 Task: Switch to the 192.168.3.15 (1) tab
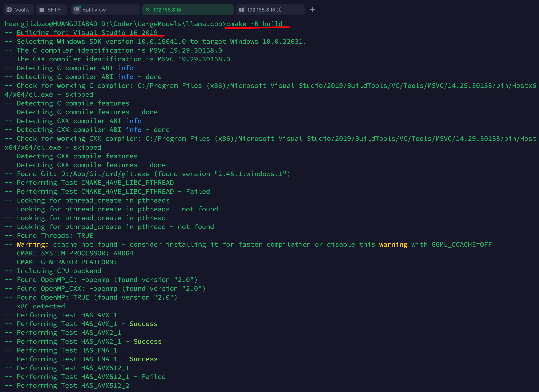270,10
